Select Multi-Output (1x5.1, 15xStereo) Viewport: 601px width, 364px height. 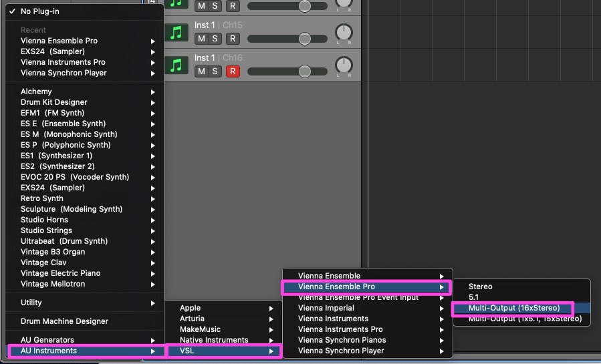coord(521,319)
